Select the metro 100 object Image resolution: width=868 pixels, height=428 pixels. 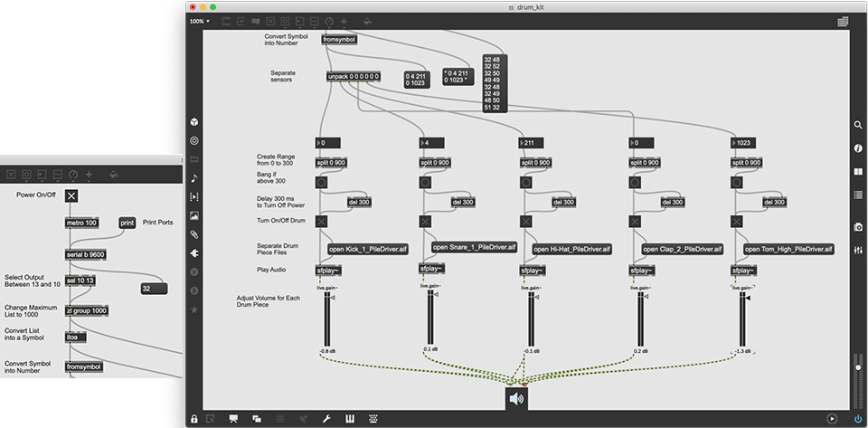82,223
